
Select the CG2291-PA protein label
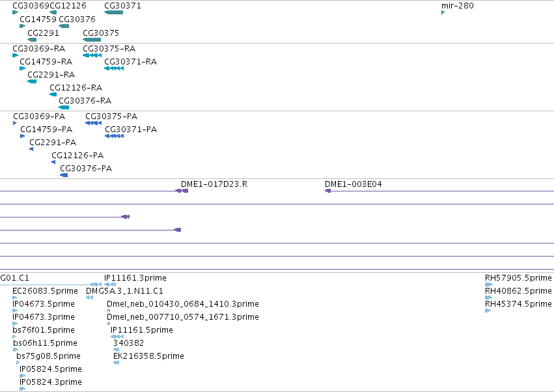click(53, 143)
